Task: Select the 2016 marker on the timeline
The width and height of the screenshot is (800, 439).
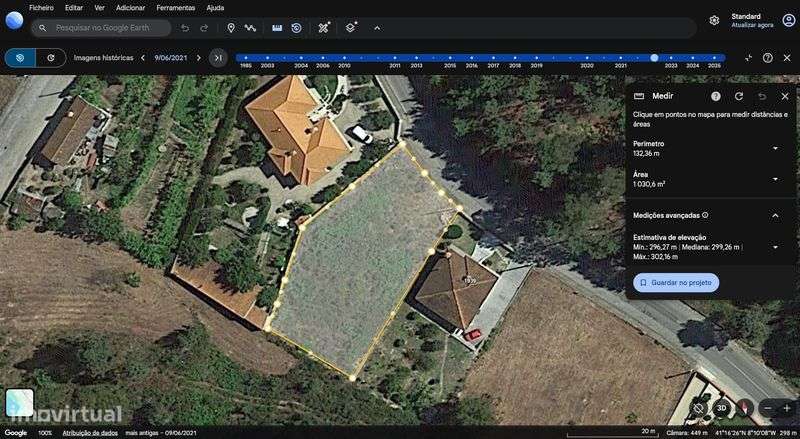Action: [x=471, y=58]
